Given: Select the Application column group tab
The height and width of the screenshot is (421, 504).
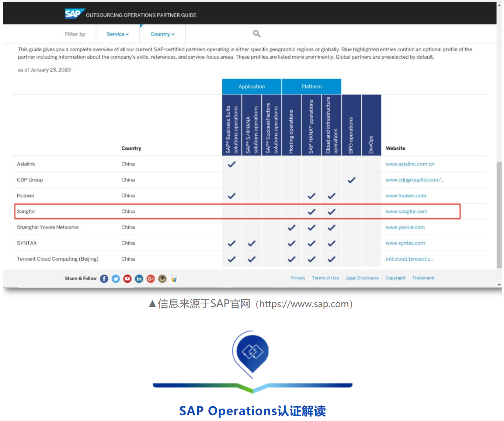Looking at the screenshot, I should coord(251,87).
